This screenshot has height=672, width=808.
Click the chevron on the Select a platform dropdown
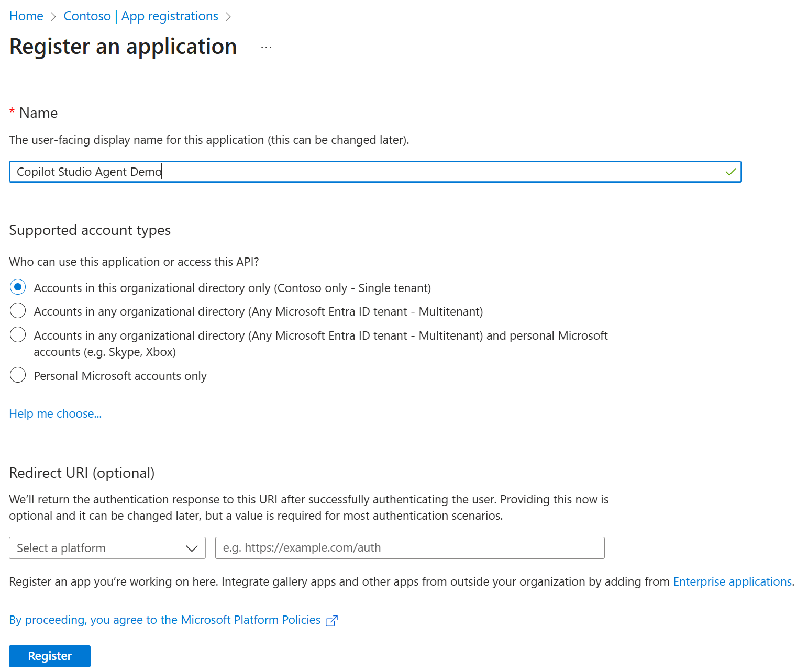point(191,548)
